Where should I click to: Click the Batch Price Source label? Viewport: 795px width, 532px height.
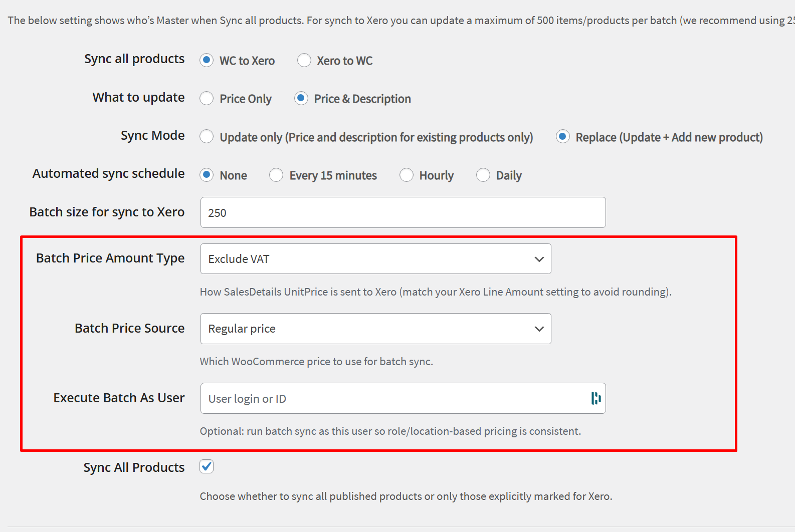pos(129,328)
